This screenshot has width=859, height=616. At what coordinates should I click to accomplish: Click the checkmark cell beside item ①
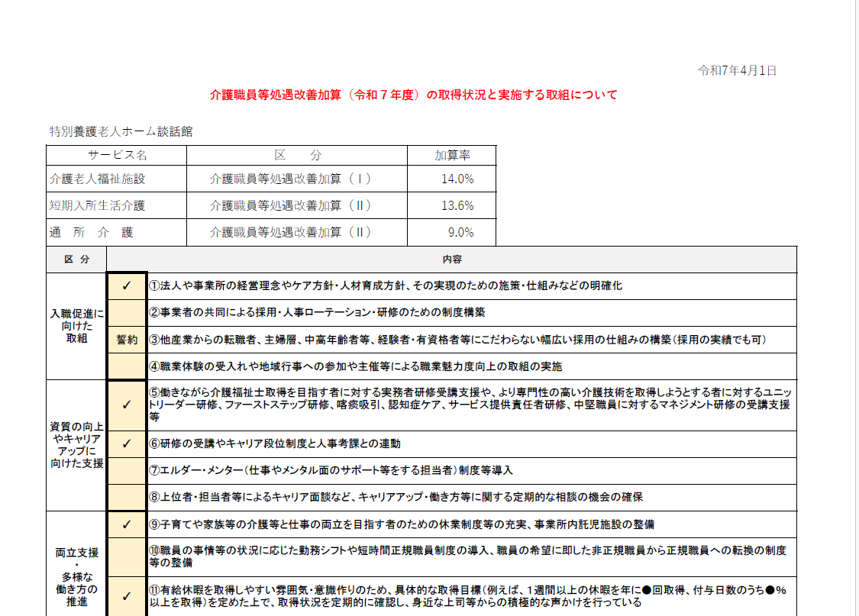pos(127,286)
